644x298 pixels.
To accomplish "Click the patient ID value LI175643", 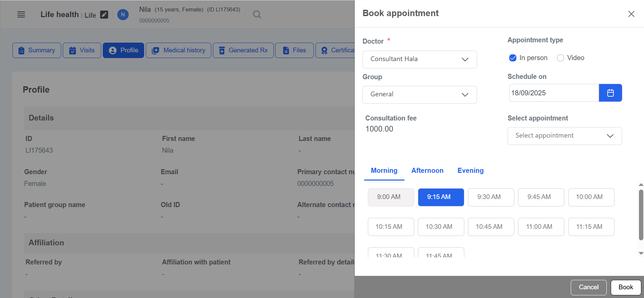I will point(39,150).
